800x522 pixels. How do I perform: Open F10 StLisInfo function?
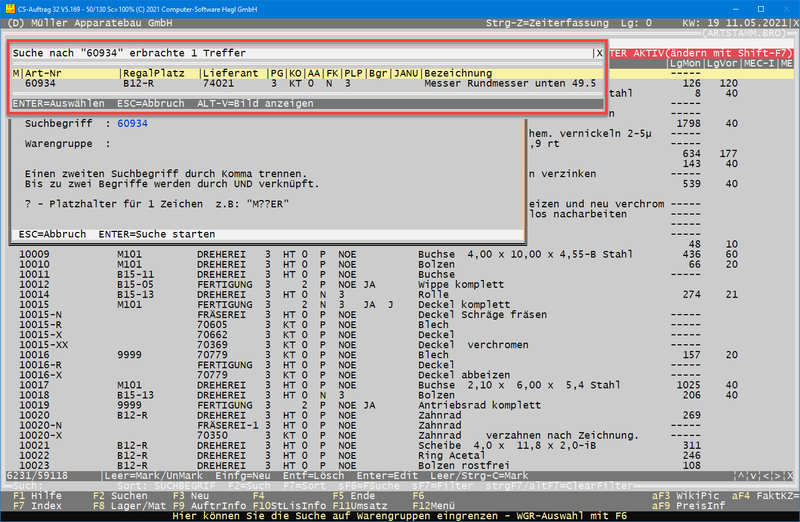(x=288, y=505)
